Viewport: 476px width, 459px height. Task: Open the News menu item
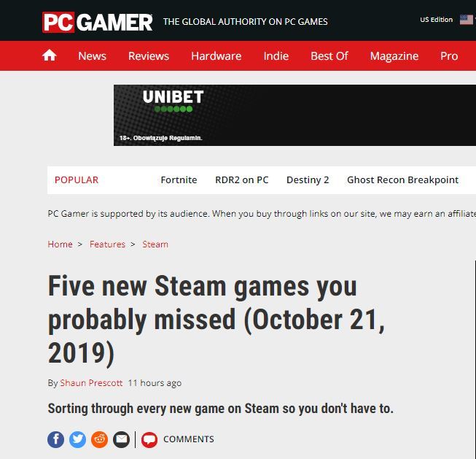92,56
